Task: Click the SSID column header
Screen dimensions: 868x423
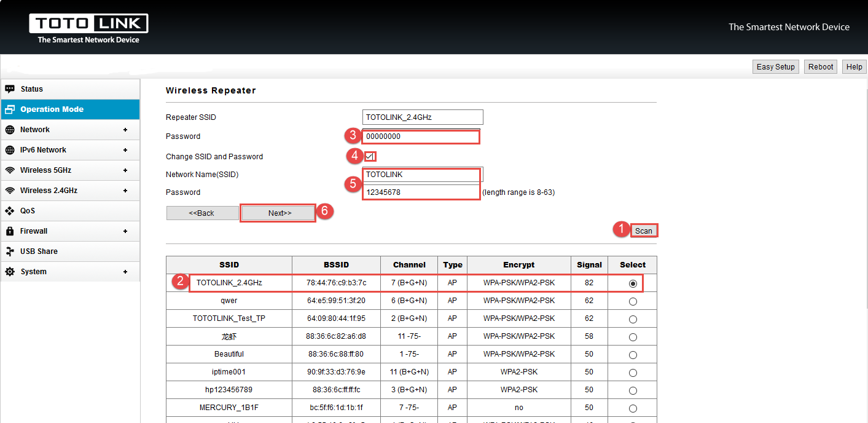Action: tap(229, 265)
